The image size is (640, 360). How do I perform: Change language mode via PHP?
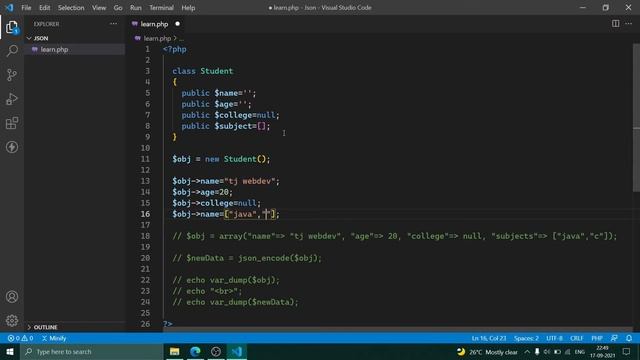(x=597, y=338)
